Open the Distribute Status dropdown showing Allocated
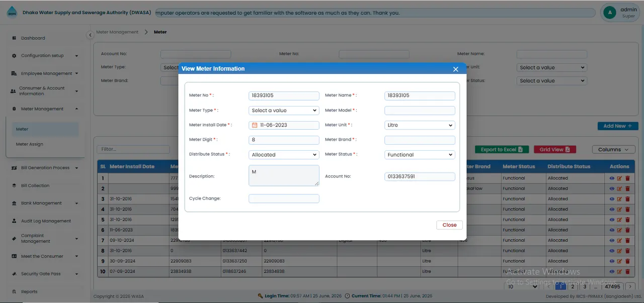The width and height of the screenshot is (644, 303). click(x=284, y=155)
